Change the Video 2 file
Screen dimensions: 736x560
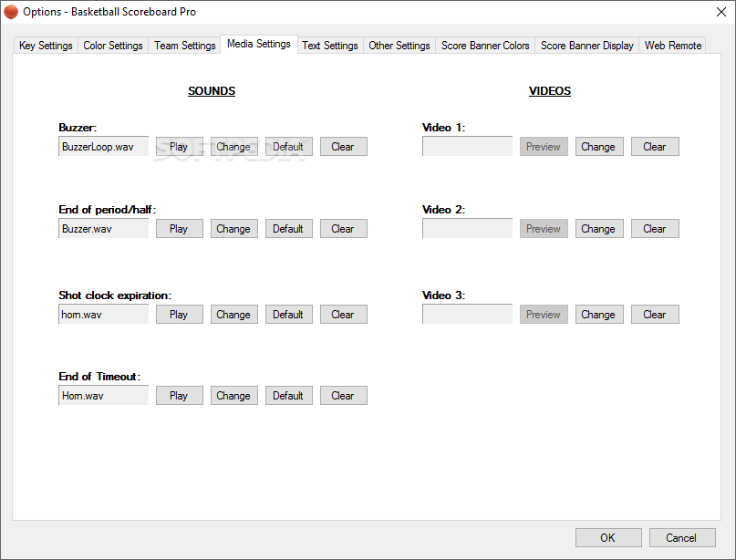599,229
